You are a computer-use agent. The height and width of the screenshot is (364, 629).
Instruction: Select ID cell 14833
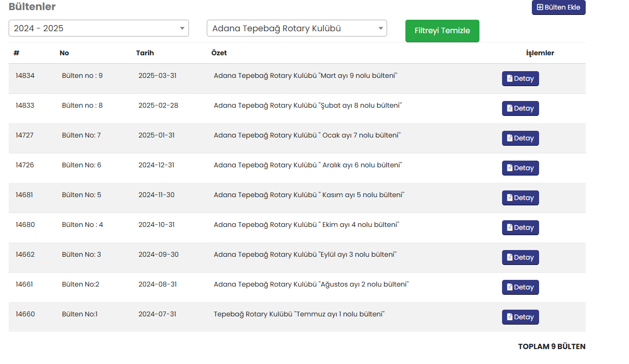tap(25, 105)
